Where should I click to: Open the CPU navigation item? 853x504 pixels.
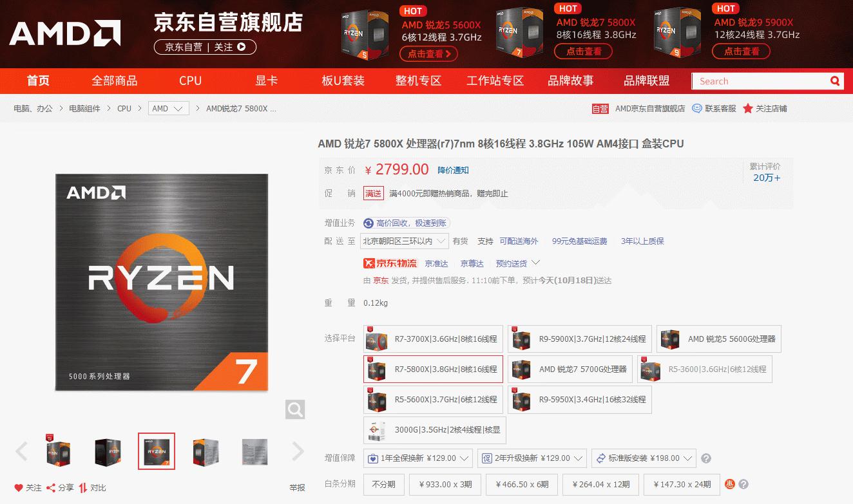[x=191, y=80]
